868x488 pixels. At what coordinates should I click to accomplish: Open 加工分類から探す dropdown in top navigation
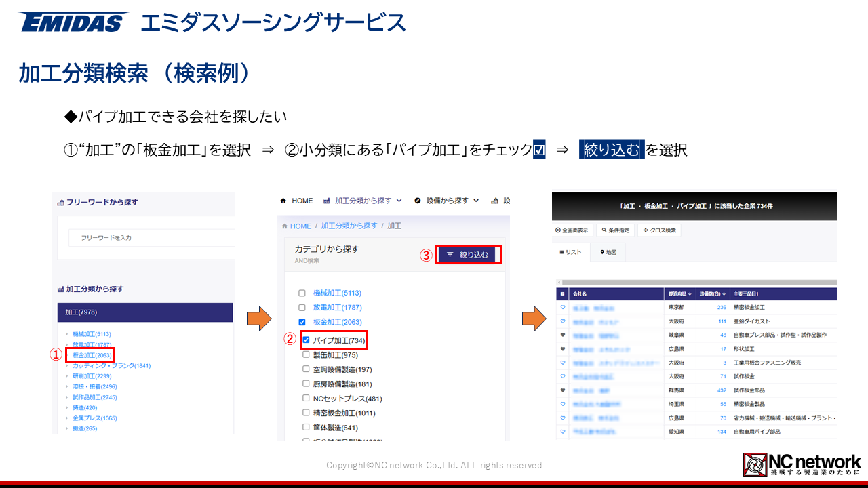click(x=363, y=201)
